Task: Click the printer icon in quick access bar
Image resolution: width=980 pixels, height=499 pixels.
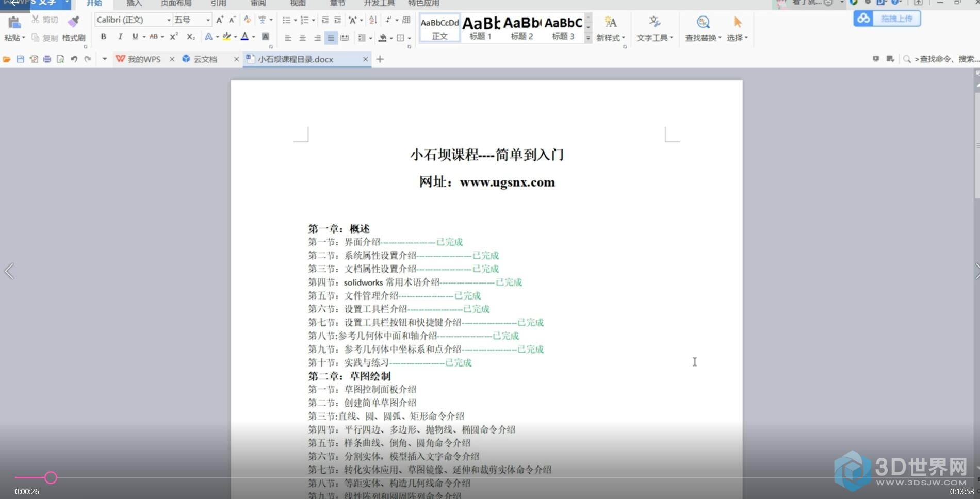Action: click(47, 59)
